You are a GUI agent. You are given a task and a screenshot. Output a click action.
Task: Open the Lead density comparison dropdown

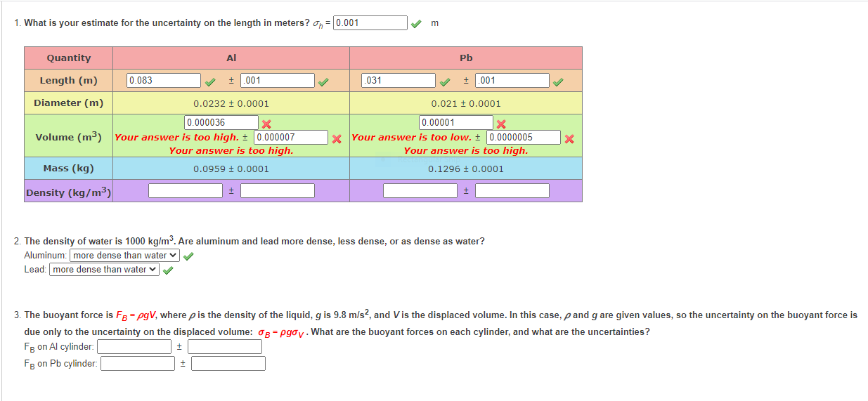[x=105, y=270]
